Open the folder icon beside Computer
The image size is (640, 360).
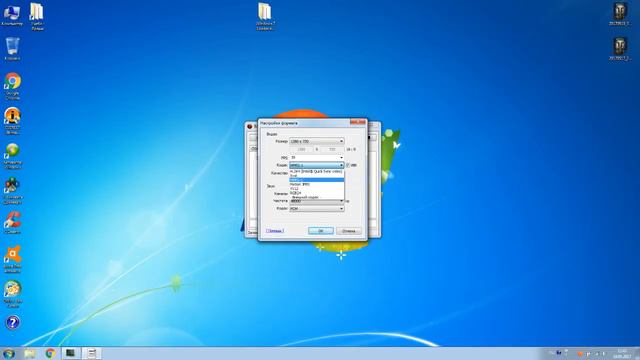point(37,16)
